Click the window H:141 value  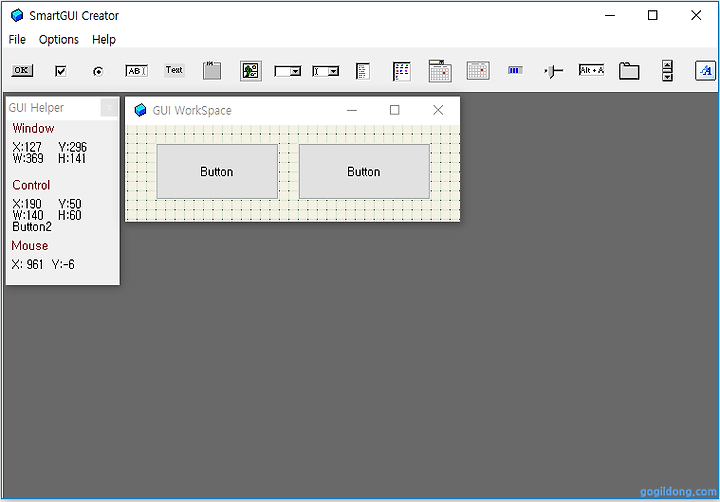coord(72,158)
